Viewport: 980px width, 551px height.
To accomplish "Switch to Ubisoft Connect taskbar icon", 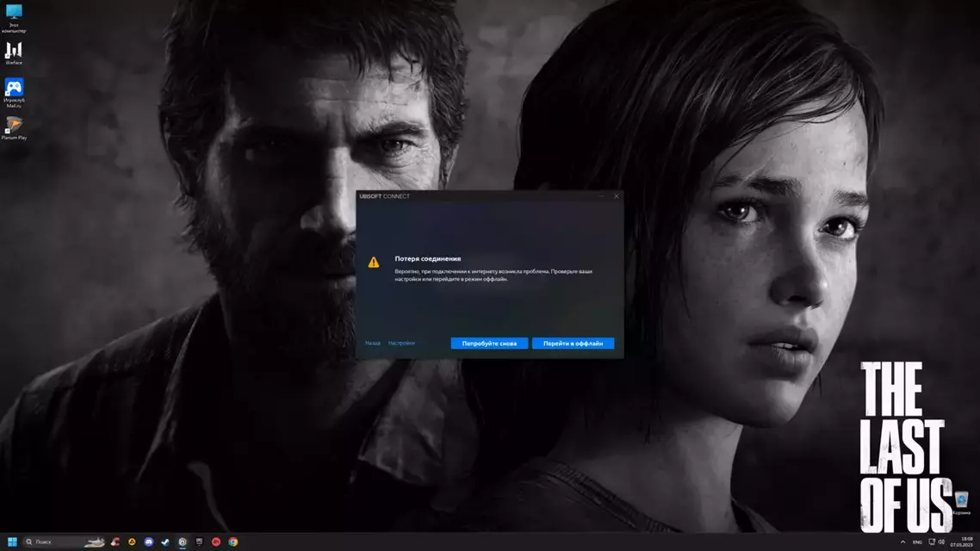I will tap(183, 542).
